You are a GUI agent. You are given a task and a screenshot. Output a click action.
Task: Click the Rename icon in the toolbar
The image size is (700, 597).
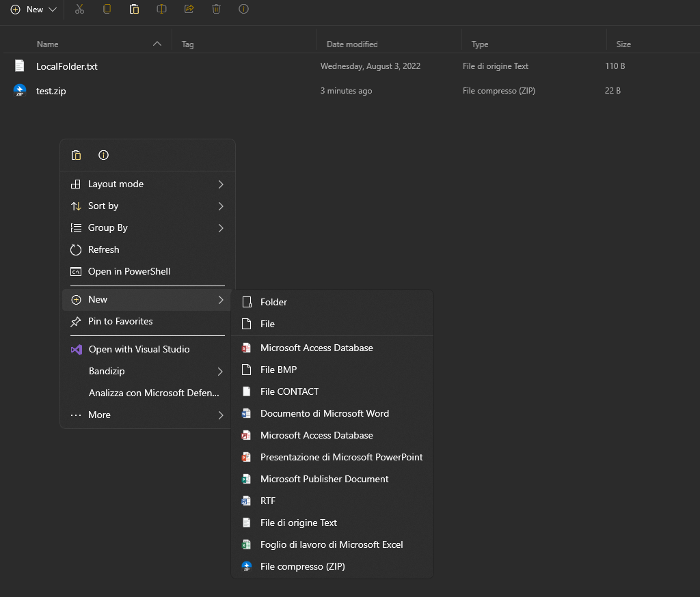(161, 9)
